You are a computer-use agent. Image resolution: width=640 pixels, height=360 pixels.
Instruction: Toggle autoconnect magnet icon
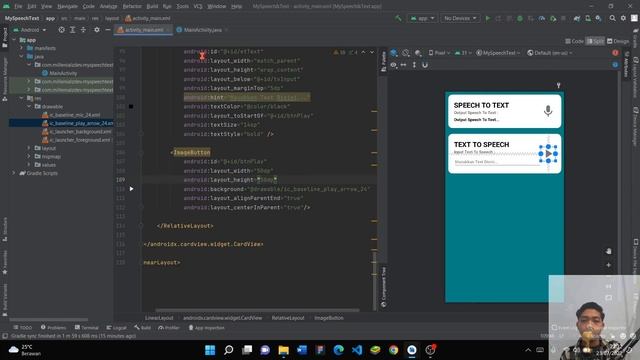[425, 65]
